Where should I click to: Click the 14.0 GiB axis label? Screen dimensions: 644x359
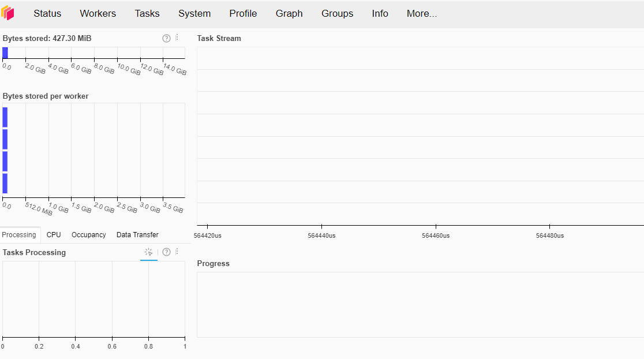[x=175, y=69]
